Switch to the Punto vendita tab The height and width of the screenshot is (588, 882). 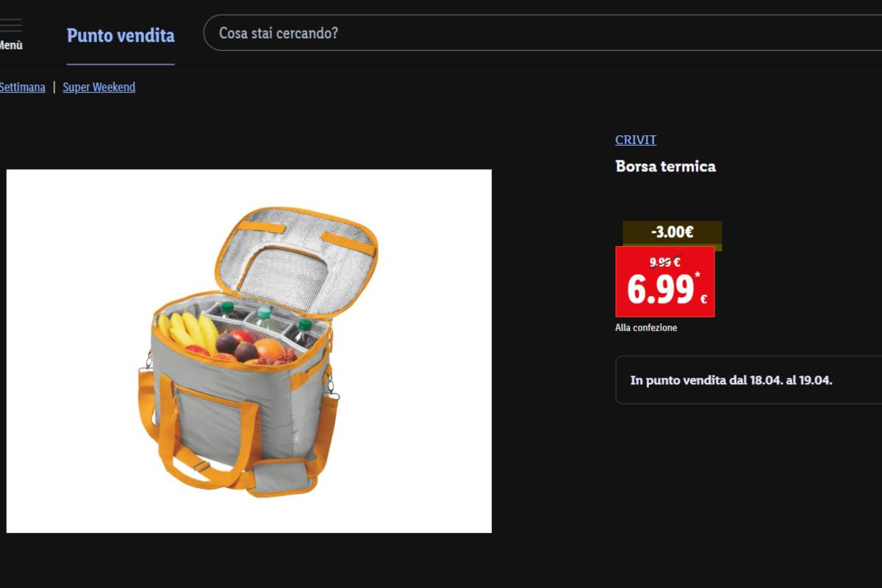121,35
